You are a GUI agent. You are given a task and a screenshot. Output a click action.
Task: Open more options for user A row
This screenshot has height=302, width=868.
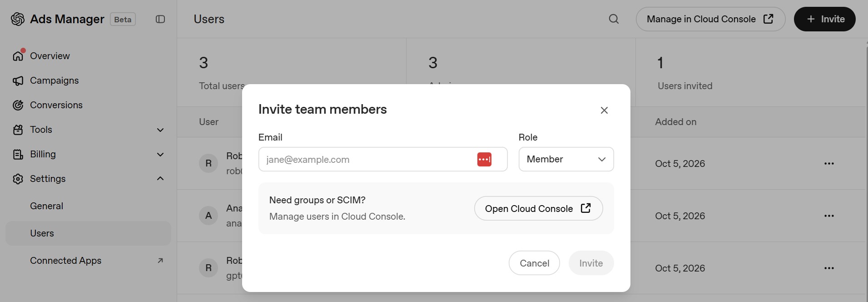pos(829,216)
